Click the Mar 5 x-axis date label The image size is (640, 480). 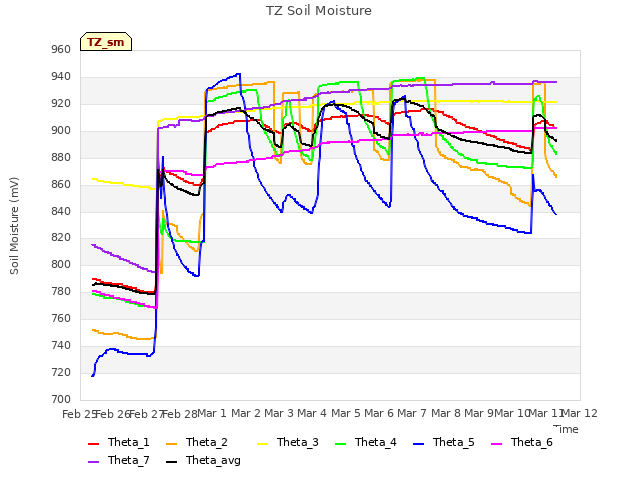[x=346, y=413]
